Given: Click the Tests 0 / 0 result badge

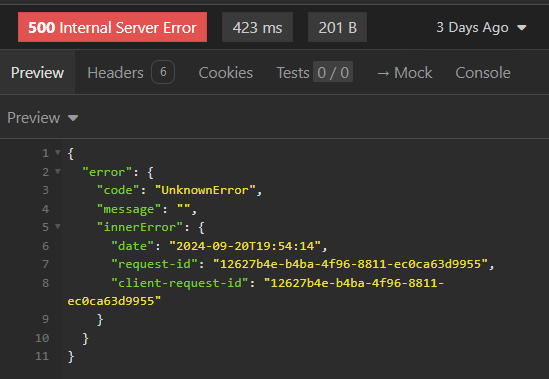Looking at the screenshot, I should pos(333,72).
